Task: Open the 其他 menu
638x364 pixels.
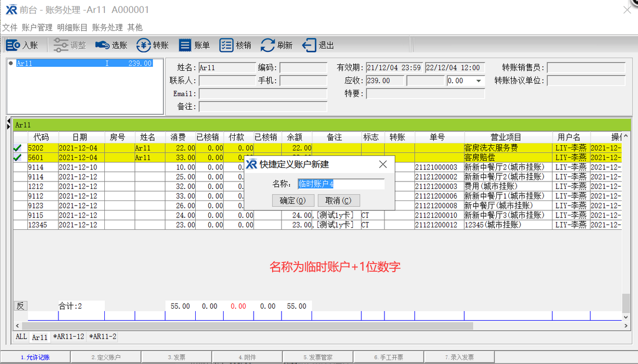Action: click(135, 27)
